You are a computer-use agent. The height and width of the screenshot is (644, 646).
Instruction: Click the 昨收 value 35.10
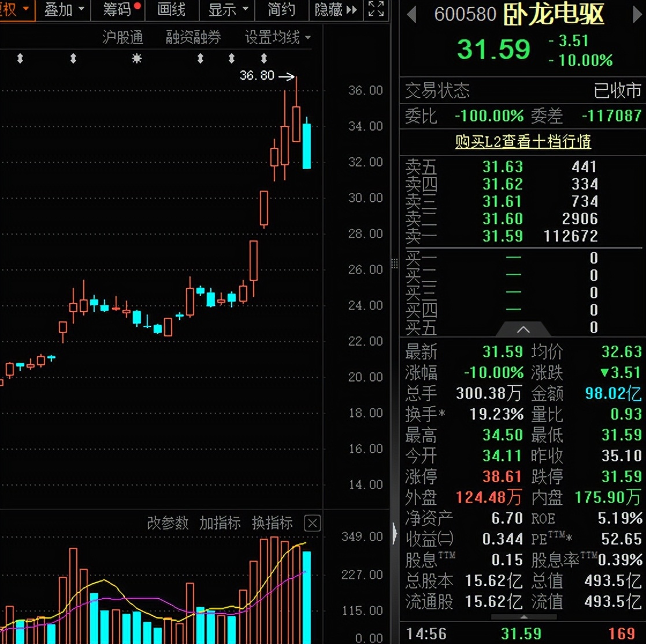(x=621, y=456)
